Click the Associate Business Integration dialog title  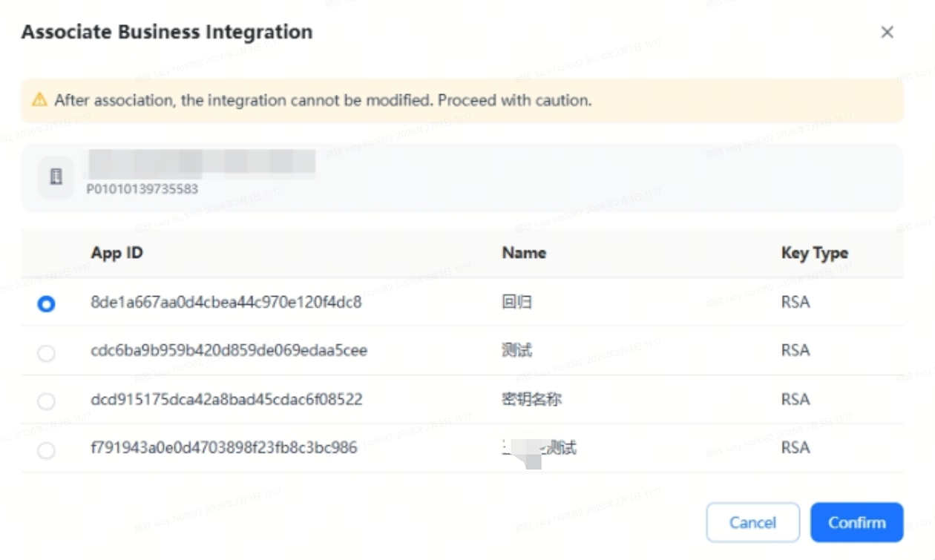click(x=167, y=33)
